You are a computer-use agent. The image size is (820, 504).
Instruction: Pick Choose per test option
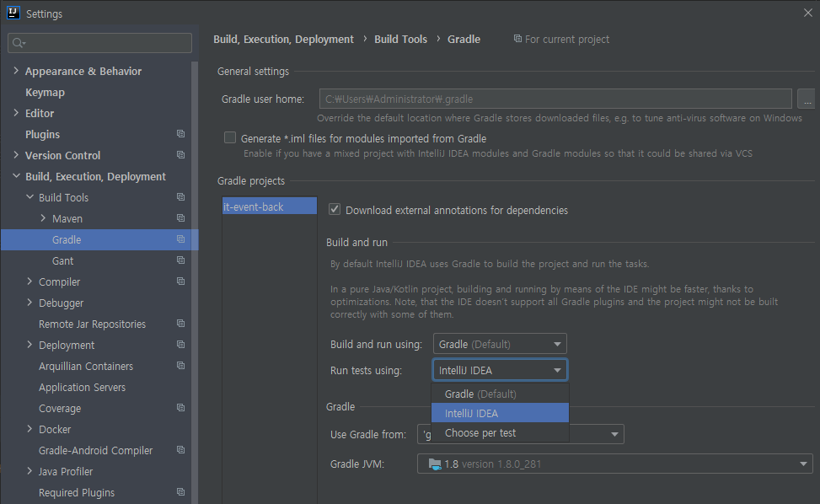click(500, 433)
